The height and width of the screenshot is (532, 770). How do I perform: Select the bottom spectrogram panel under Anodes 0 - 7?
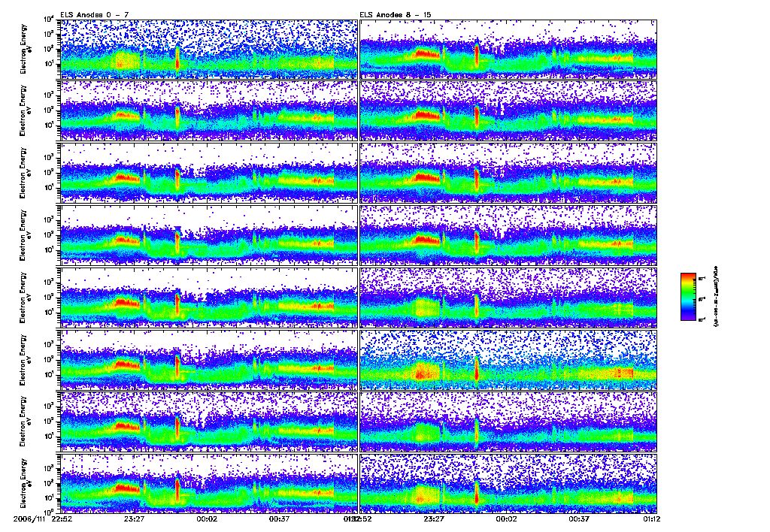pos(209,483)
